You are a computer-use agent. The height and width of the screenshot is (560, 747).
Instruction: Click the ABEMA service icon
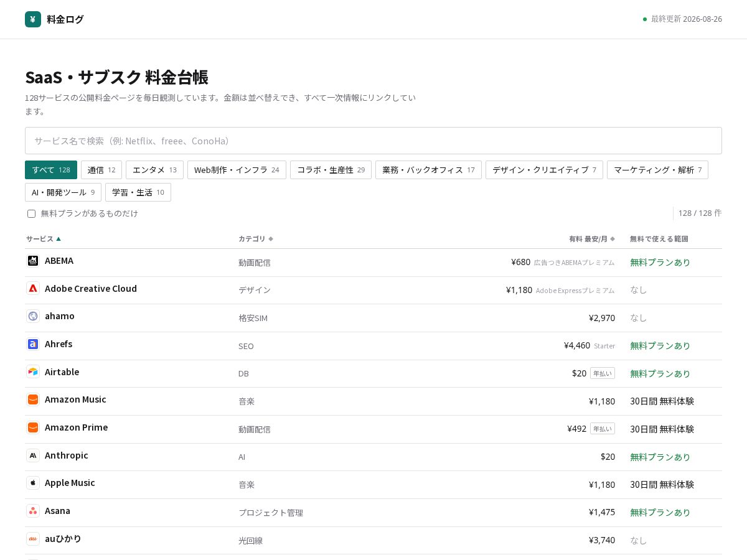pyautogui.click(x=33, y=261)
